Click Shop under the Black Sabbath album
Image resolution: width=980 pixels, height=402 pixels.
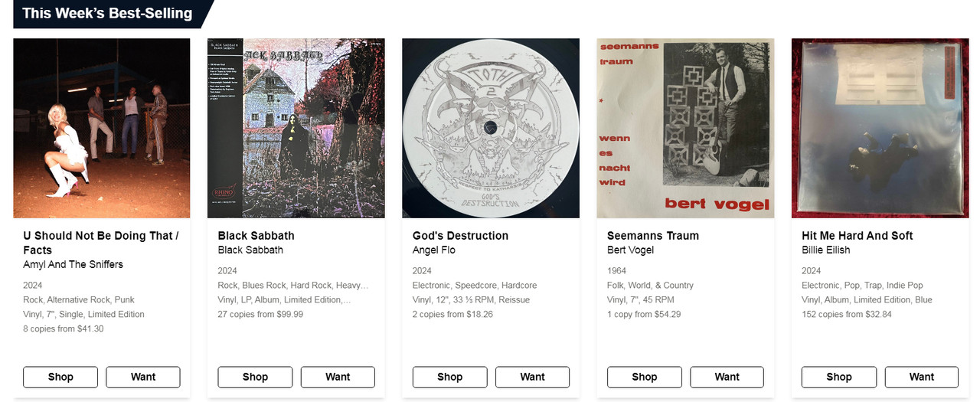click(x=255, y=377)
